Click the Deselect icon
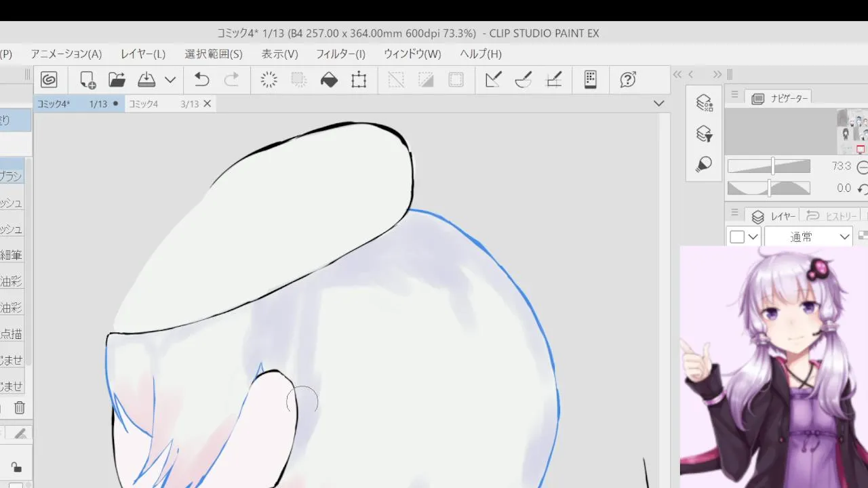The image size is (868, 488). click(x=396, y=80)
